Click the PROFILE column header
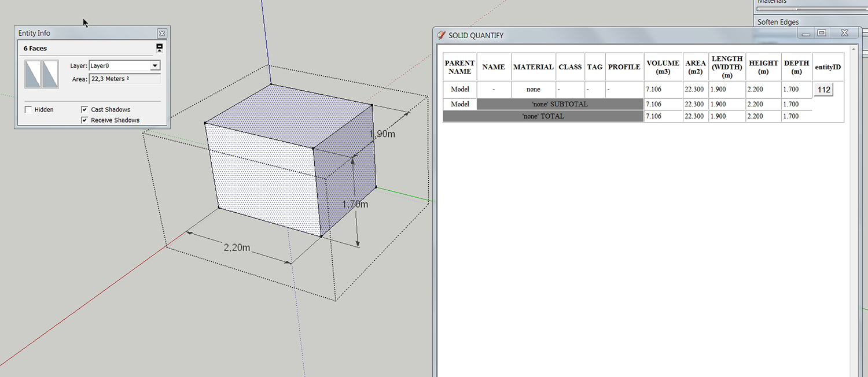868x377 pixels. [x=624, y=67]
